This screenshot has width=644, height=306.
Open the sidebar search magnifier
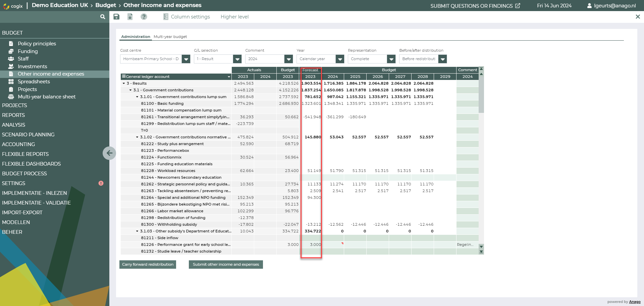coord(103,17)
